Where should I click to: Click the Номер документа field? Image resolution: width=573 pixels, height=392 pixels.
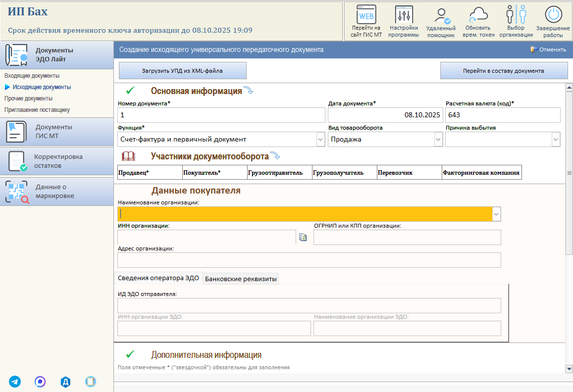pyautogui.click(x=221, y=115)
